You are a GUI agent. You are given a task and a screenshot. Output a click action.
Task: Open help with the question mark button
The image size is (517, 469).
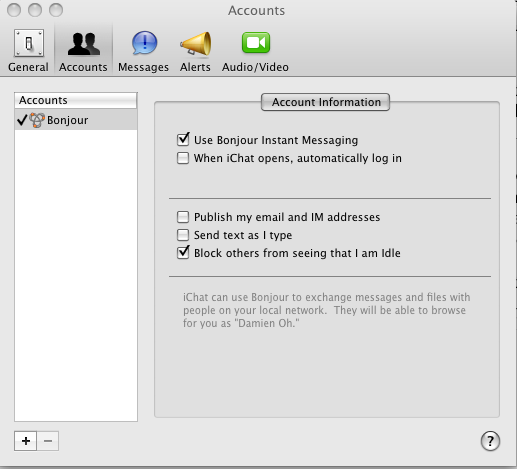tap(490, 441)
